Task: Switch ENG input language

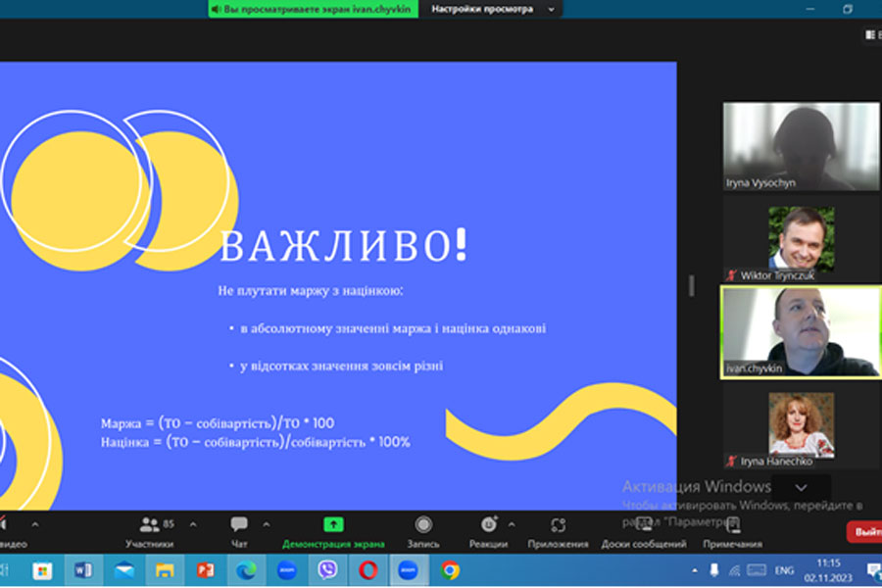Action: click(x=784, y=570)
